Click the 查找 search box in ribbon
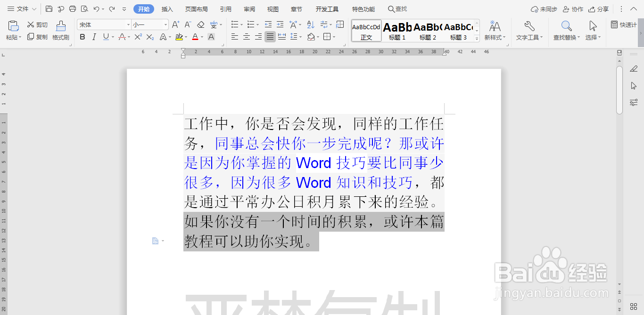Image resolution: width=644 pixels, height=315 pixels. 397,9
